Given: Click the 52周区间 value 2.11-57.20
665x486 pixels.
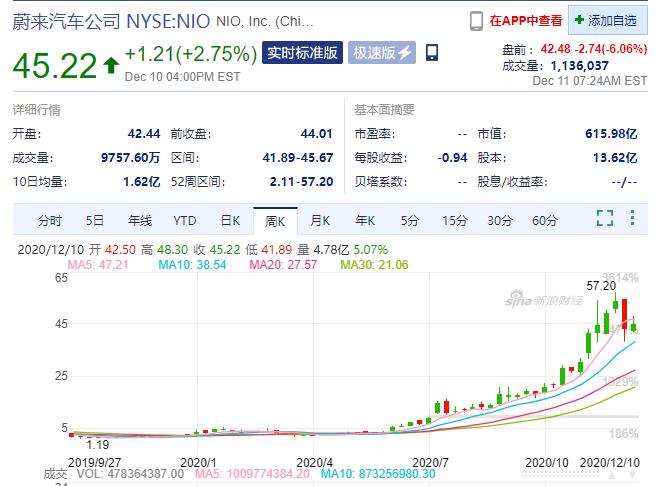Looking at the screenshot, I should click(x=302, y=182).
